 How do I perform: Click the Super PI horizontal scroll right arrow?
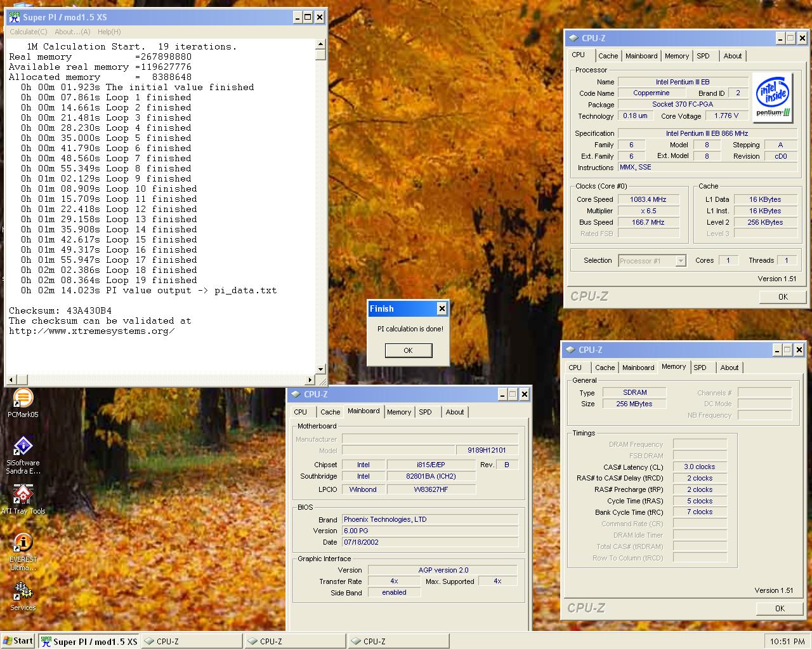310,380
